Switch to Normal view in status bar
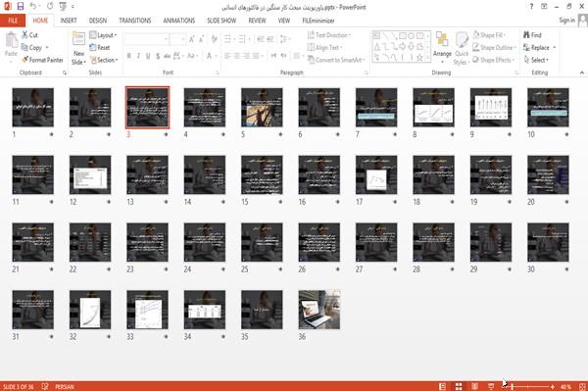 (443, 386)
